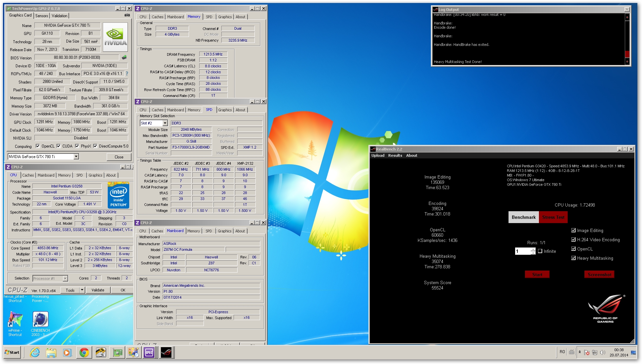Click the GPU-Z graphics card taskbar icon
Viewport: 642px width, 364px height.
[117, 352]
